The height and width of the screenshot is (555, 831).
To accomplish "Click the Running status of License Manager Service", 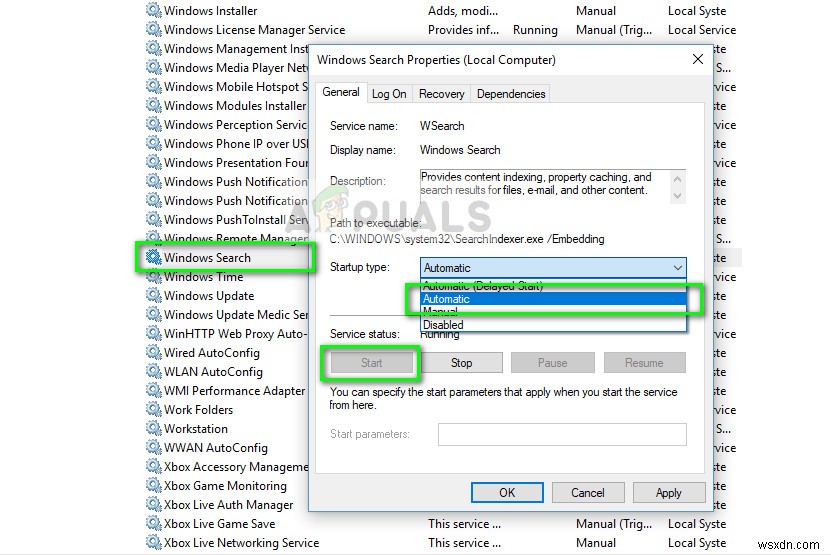I will [x=535, y=30].
